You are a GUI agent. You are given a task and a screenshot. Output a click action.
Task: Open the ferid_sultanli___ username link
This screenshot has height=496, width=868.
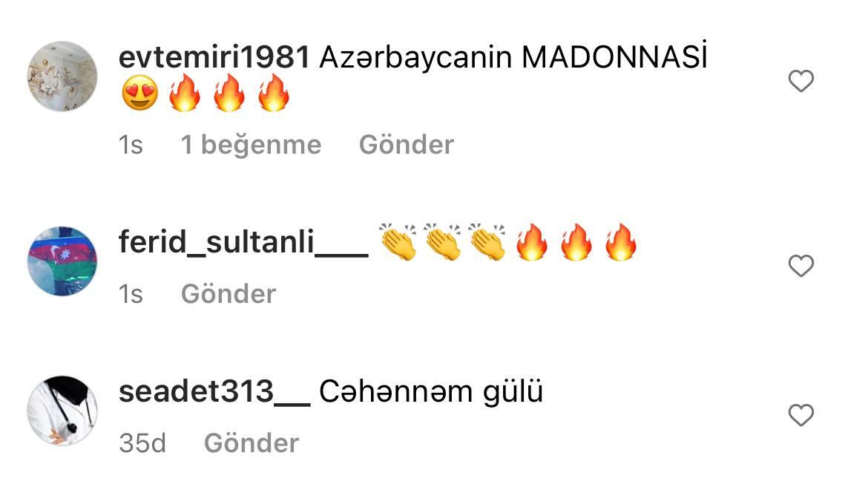(243, 242)
